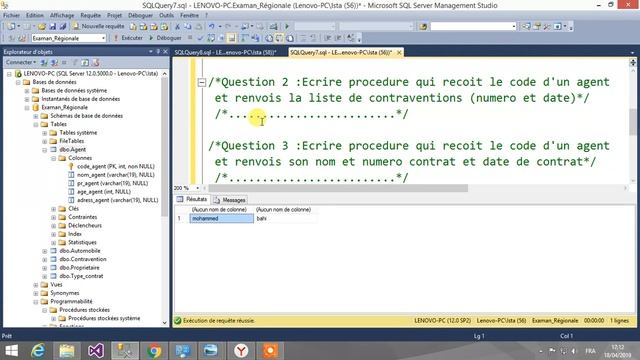Close the Explorateur d'objets panel
Screen dimensions: 640x360
pyautogui.click(x=165, y=51)
